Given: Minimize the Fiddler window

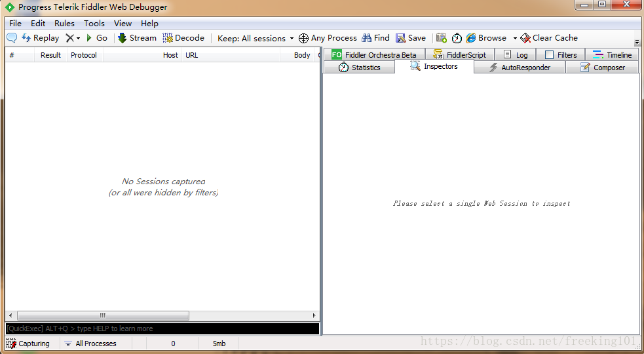Looking at the screenshot, I should 584,5.
